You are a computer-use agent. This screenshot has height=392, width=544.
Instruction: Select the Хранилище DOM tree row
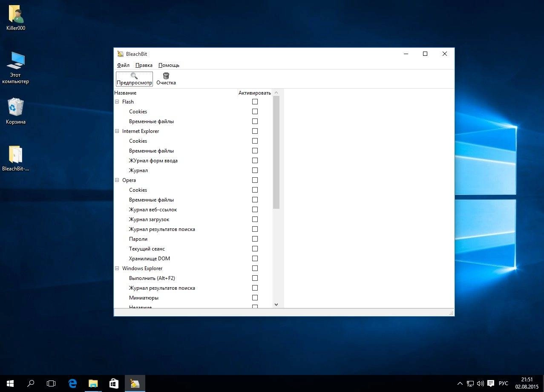tap(193, 259)
